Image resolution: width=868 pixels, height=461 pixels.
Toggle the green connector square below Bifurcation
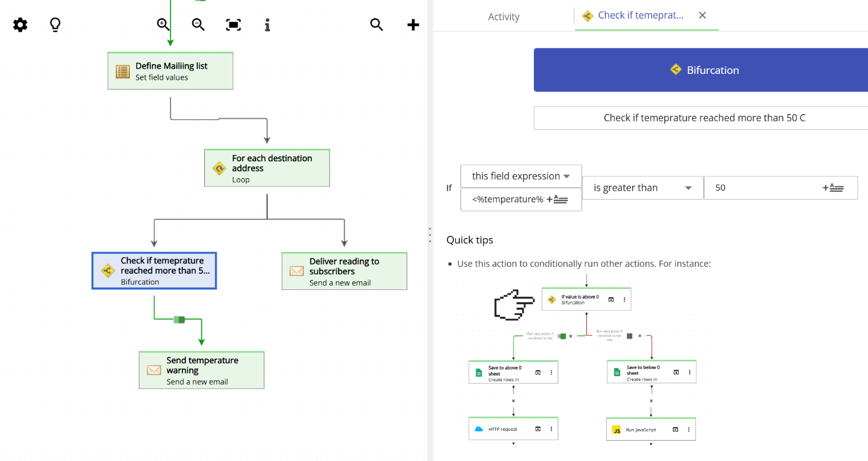pyautogui.click(x=179, y=319)
